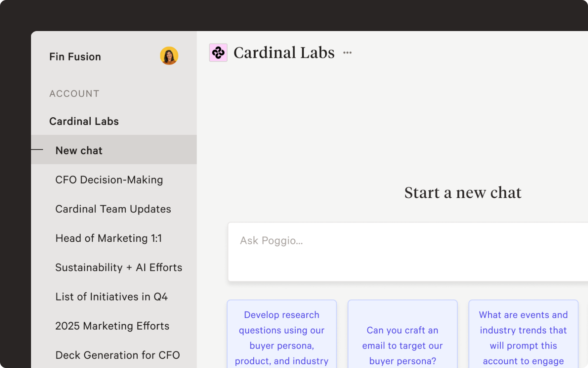Click the Ask Poggio input field
Screen dimensions: 588x368
(x=407, y=252)
